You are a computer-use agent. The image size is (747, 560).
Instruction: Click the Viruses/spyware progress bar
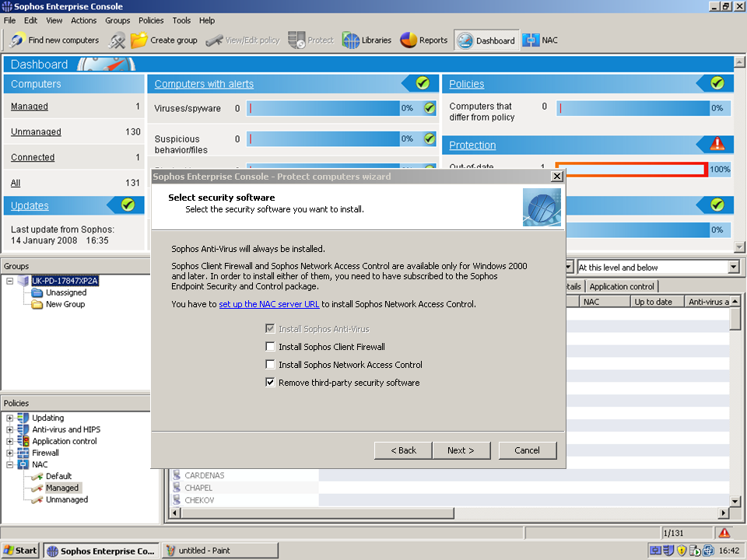tap(322, 108)
